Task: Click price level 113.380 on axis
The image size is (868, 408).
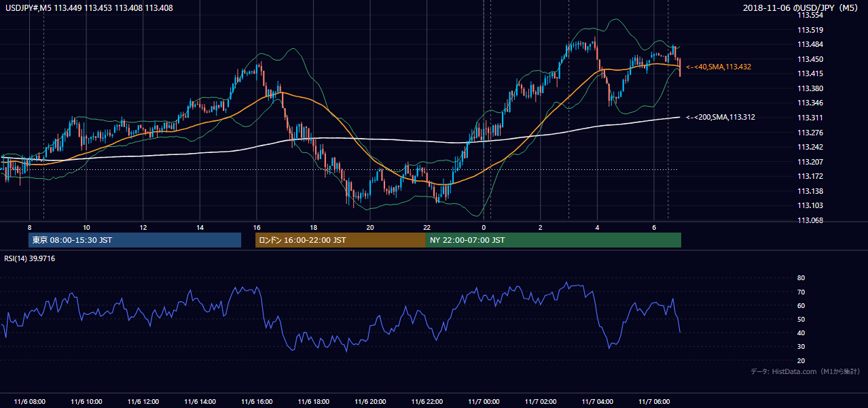Action: [810, 88]
